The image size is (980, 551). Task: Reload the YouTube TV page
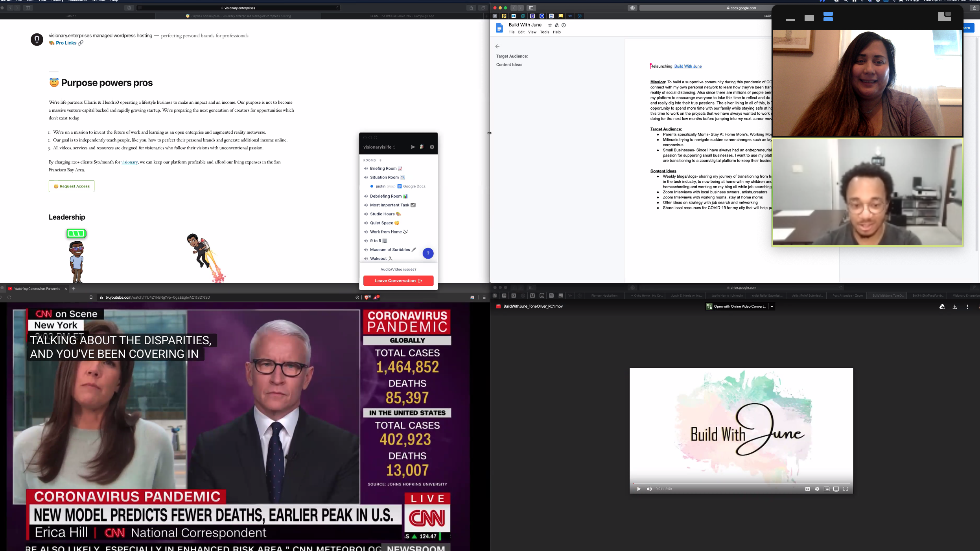click(9, 298)
